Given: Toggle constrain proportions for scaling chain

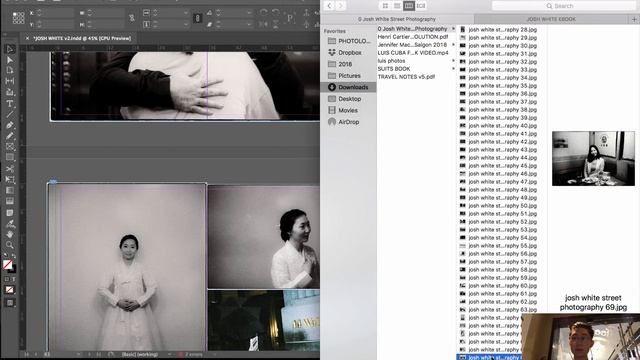Looking at the screenshot, I should pos(198,18).
